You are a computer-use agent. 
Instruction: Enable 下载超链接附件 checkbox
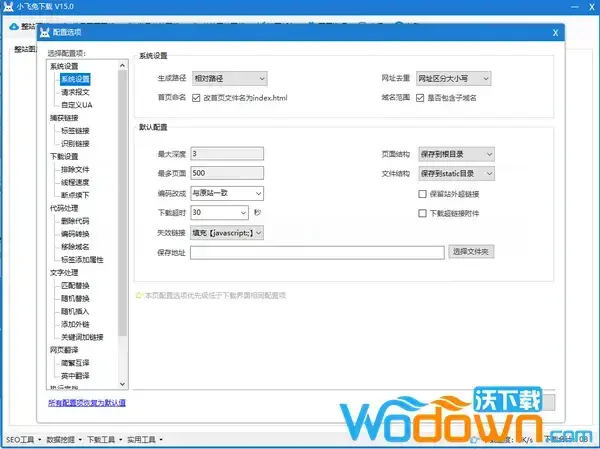tap(422, 213)
